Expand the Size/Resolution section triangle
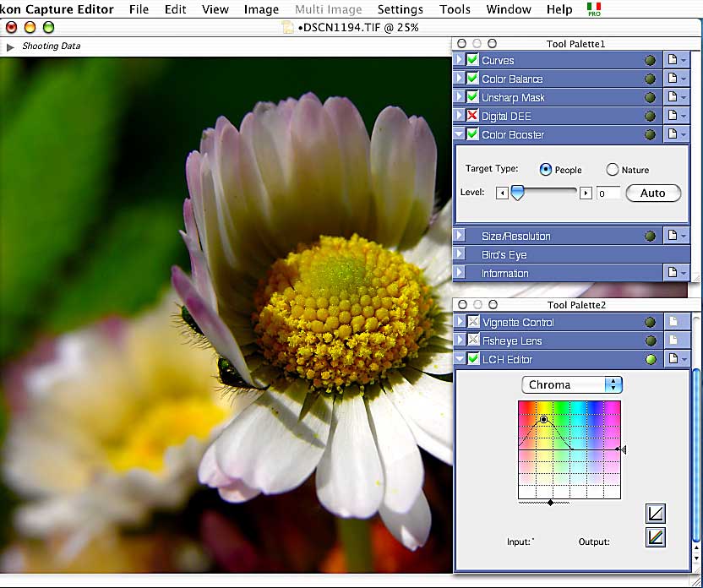This screenshot has height=588, width=703. coord(459,236)
